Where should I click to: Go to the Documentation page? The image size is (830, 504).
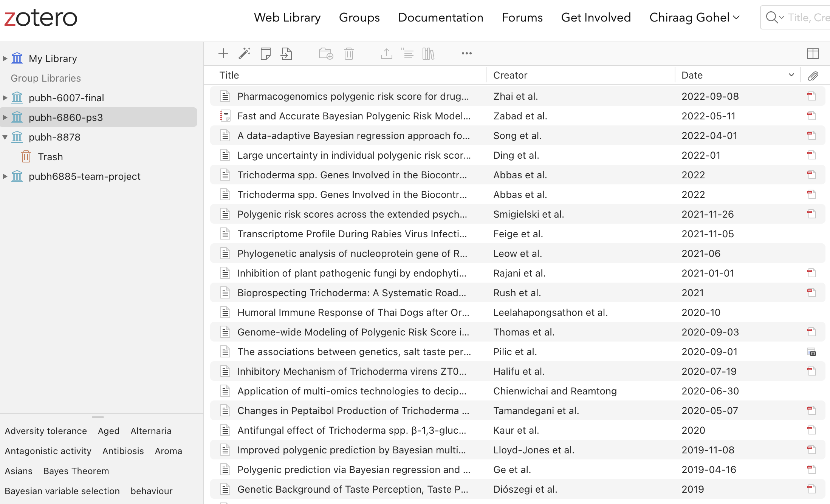[x=440, y=17]
